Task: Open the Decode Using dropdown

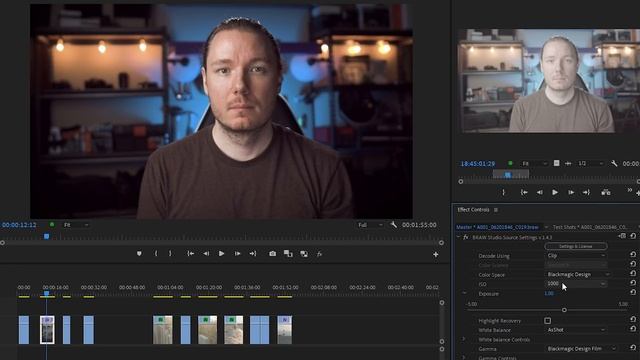Action: click(x=576, y=256)
